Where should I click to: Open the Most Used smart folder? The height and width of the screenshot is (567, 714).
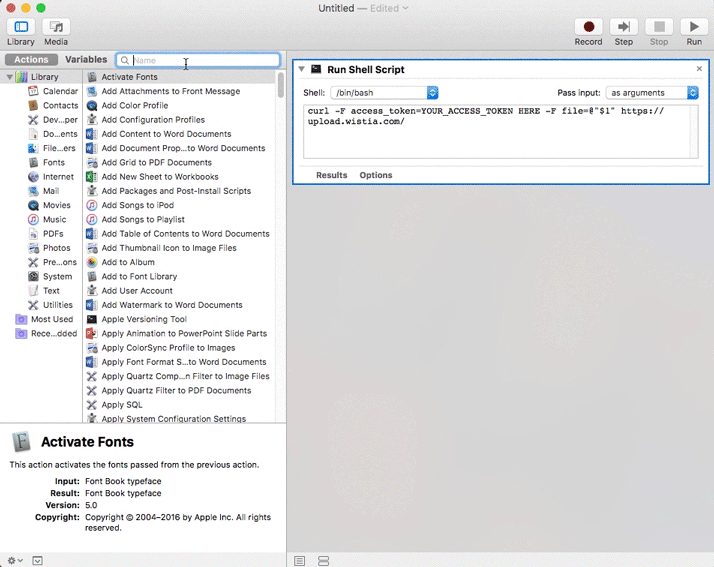[44, 319]
